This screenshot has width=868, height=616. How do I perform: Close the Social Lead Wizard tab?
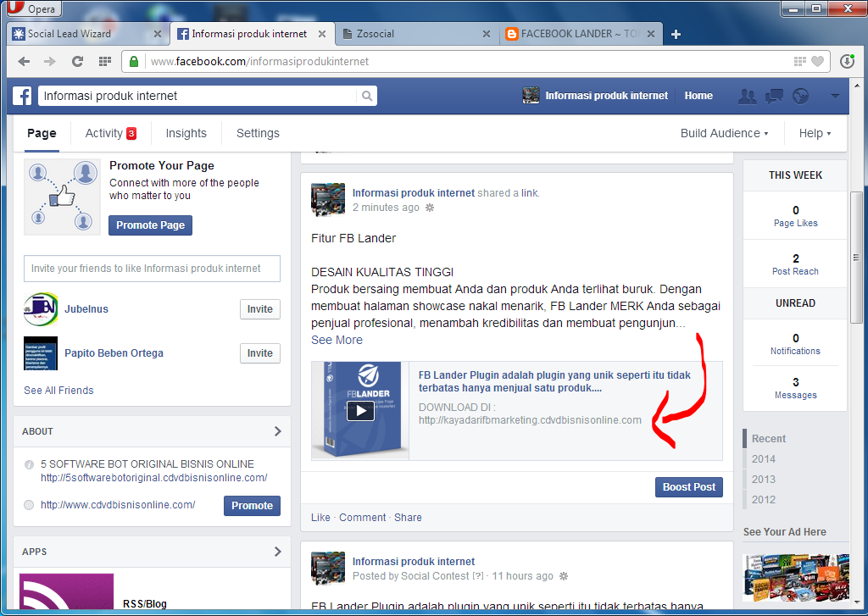tap(157, 34)
